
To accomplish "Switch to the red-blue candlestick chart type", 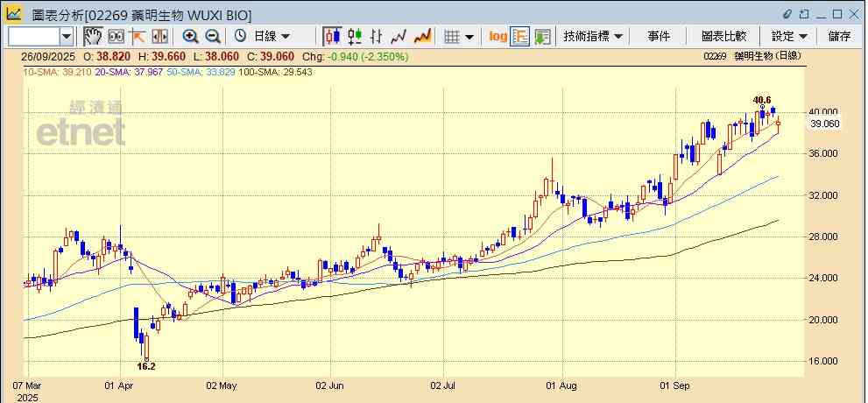I will click(333, 37).
